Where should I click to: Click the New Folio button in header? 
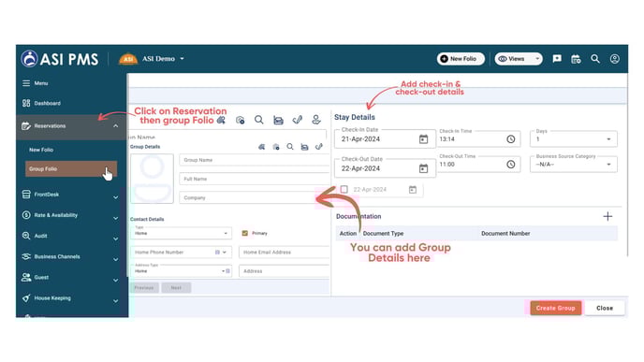pyautogui.click(x=461, y=59)
